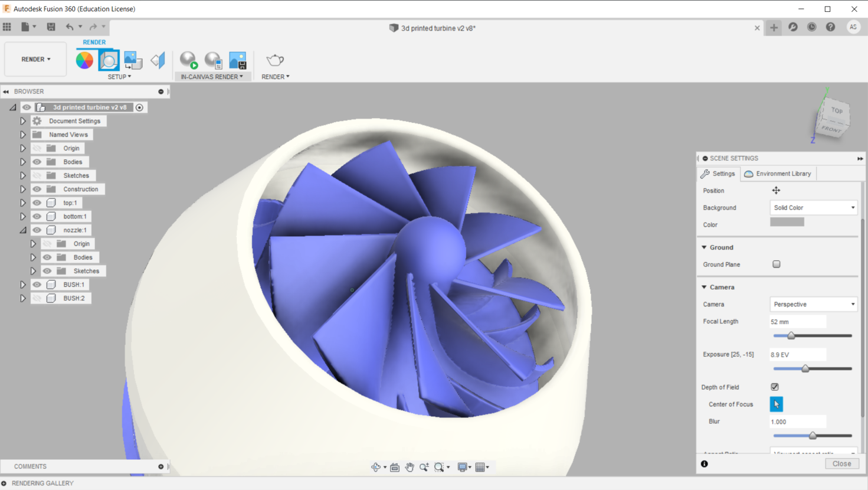Image resolution: width=868 pixels, height=490 pixels.
Task: Open the Decal tool
Action: tap(133, 60)
